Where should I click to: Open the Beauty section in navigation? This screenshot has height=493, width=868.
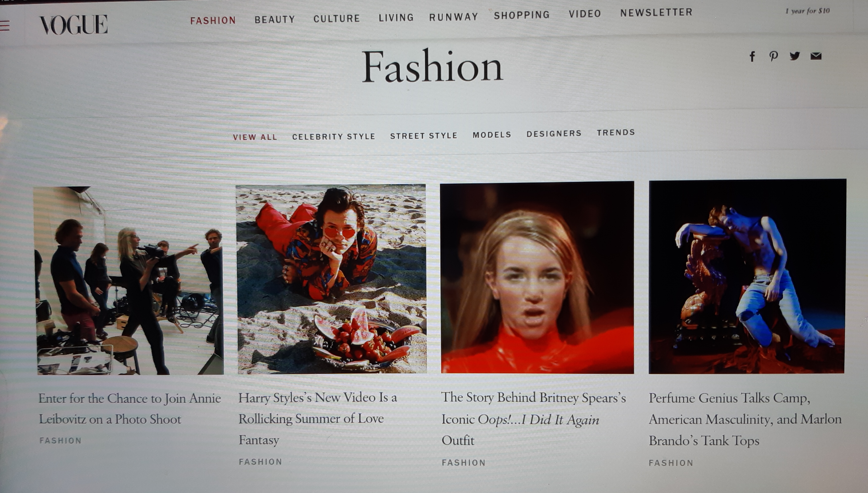point(275,20)
